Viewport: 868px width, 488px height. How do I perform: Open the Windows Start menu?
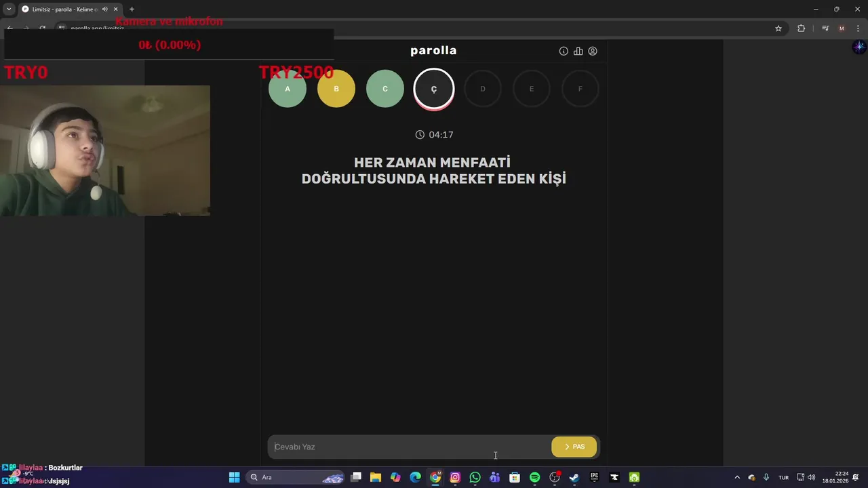tap(234, 477)
